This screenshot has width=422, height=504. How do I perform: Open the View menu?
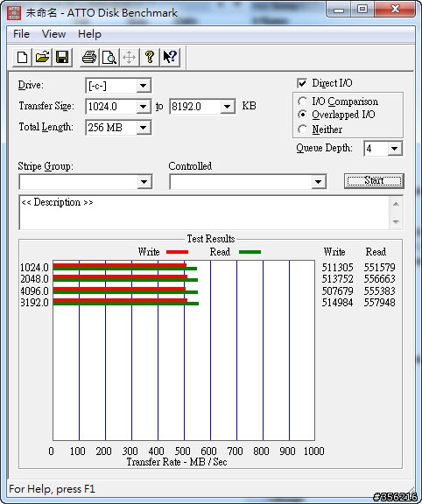pyautogui.click(x=53, y=34)
